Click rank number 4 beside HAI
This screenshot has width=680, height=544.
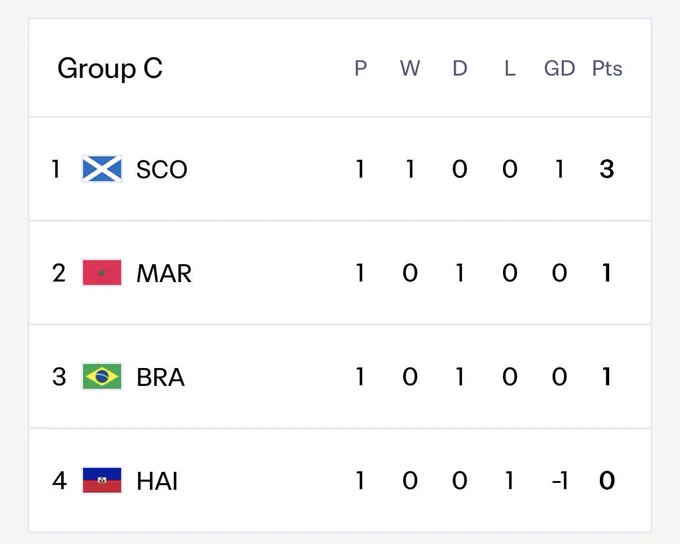pos(59,481)
